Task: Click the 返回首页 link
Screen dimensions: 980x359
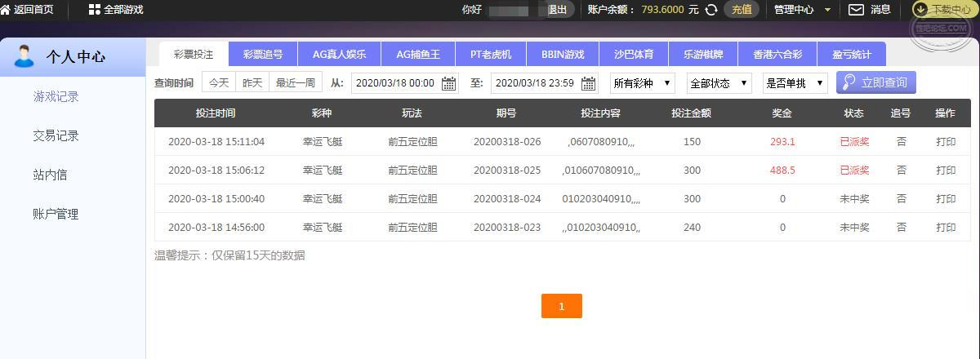Action: [x=33, y=10]
